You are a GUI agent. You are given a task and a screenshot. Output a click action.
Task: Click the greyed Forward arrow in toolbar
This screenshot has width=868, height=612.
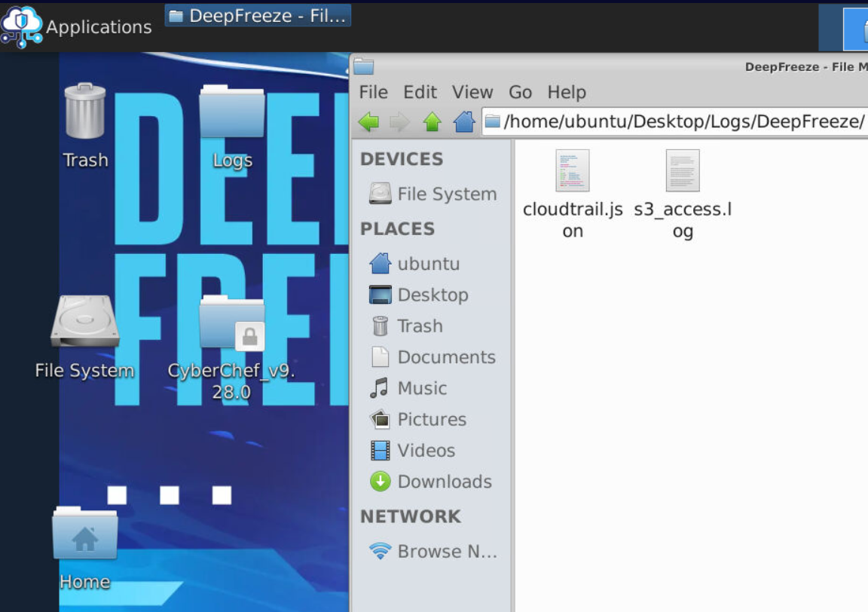(399, 122)
